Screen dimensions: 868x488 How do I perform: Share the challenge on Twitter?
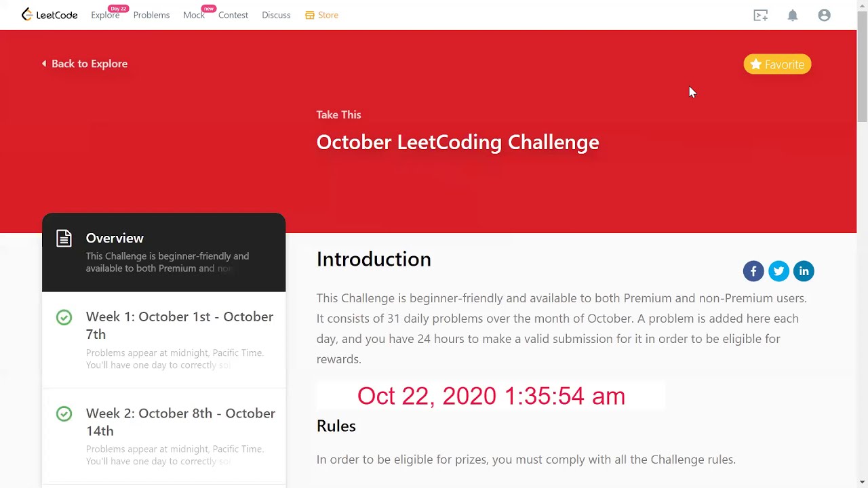(x=778, y=271)
